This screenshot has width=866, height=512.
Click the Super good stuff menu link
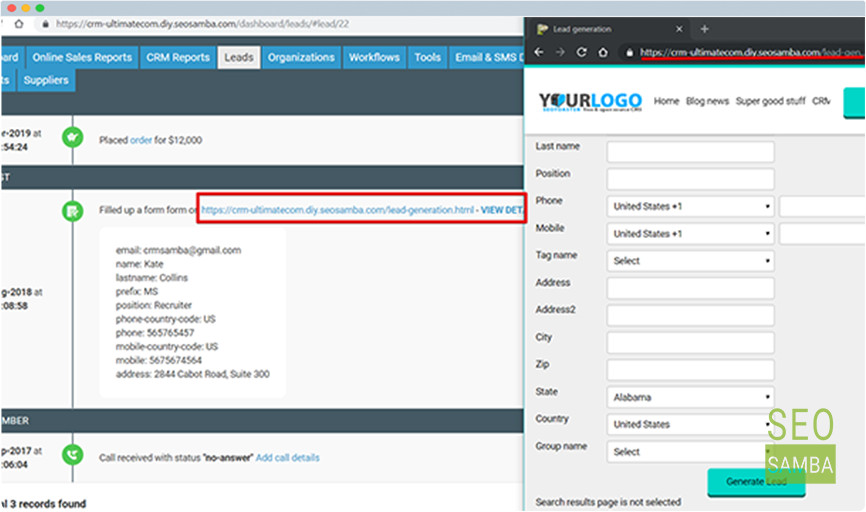(770, 101)
